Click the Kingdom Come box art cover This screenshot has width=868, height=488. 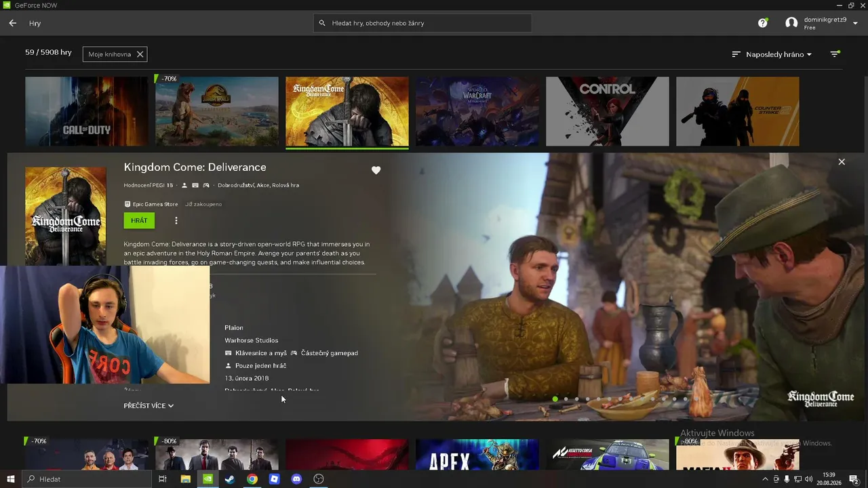tap(66, 216)
